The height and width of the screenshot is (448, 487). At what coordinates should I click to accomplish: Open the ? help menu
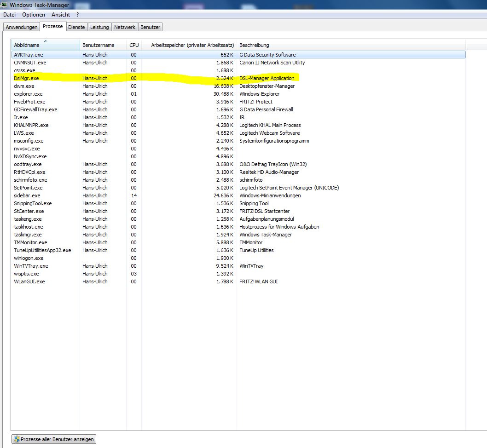coord(77,15)
